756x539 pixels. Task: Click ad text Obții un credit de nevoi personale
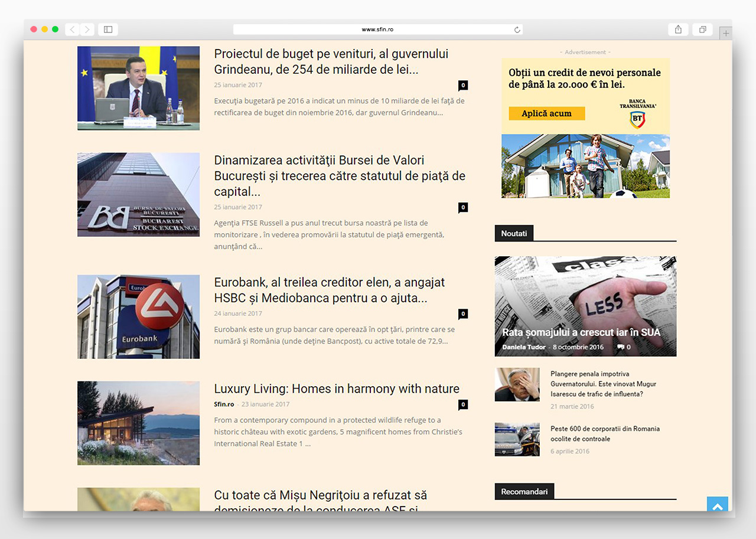[x=584, y=78]
